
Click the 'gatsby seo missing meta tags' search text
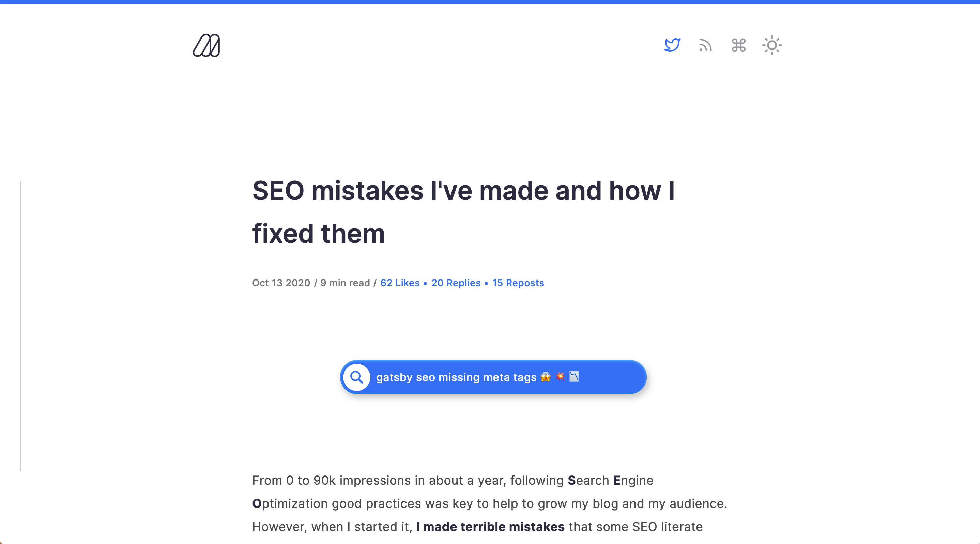point(456,377)
